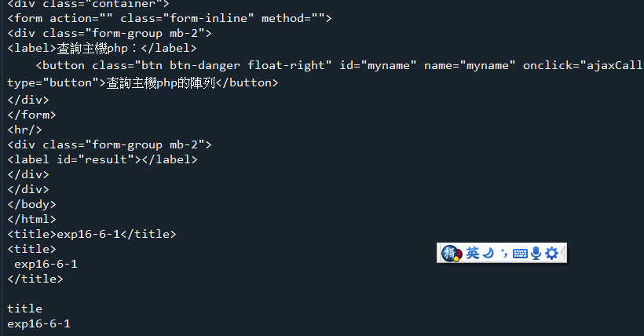Open IME settings gear icon

click(x=551, y=253)
